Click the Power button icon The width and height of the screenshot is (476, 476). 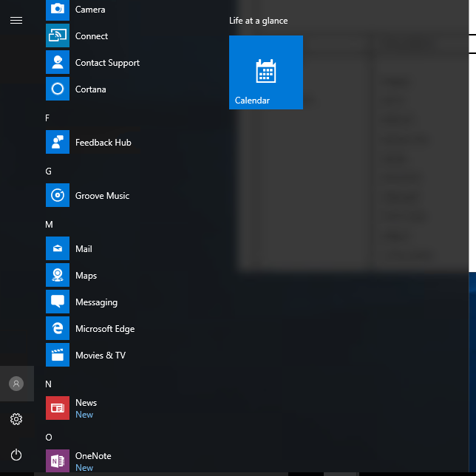(x=16, y=455)
